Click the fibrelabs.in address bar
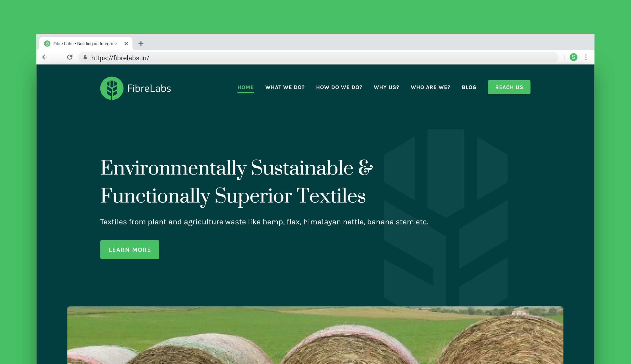The image size is (631, 364). (300, 58)
